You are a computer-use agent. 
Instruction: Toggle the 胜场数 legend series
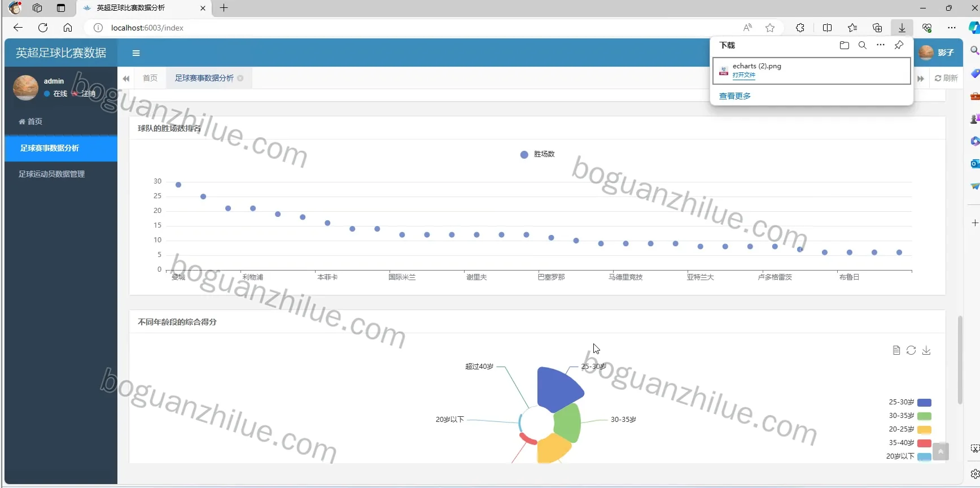click(537, 154)
